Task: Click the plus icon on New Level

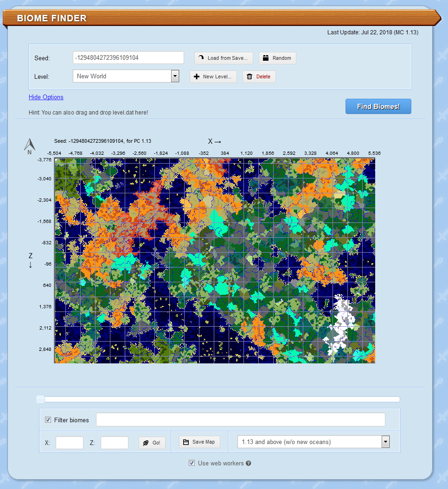Action: pos(197,76)
